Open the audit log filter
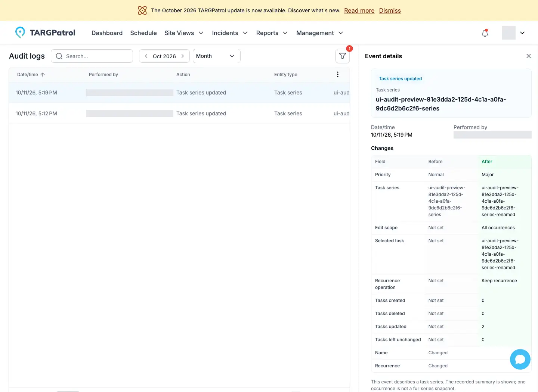Viewport: 538px width, 392px height. click(343, 56)
